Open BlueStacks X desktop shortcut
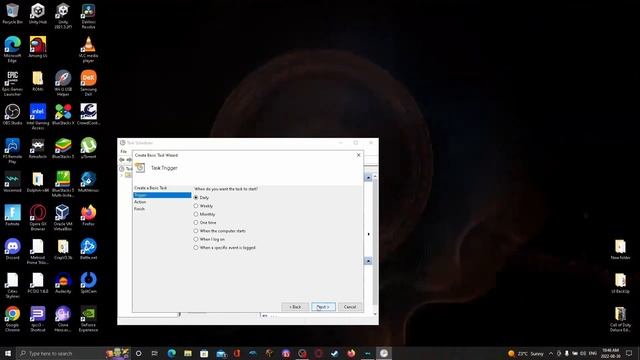 pyautogui.click(x=63, y=114)
